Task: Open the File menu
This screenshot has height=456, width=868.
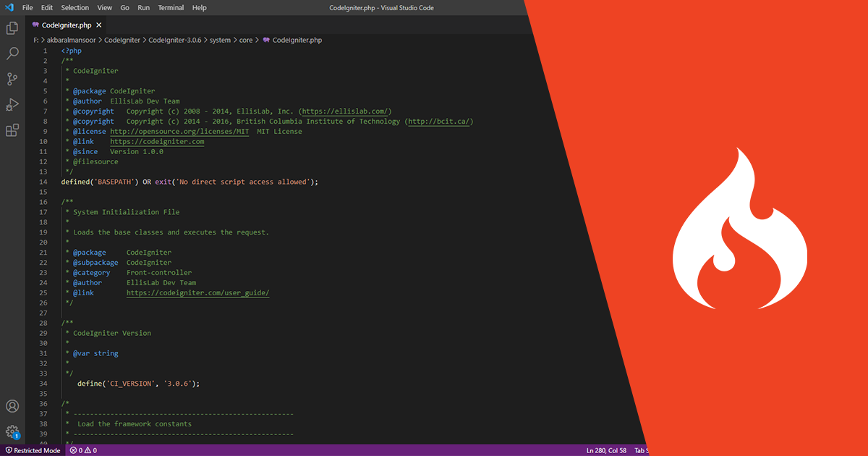Action: point(27,7)
